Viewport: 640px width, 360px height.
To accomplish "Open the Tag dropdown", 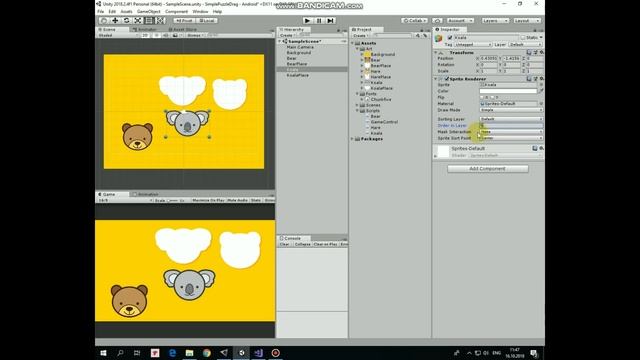I will pyautogui.click(x=473, y=44).
